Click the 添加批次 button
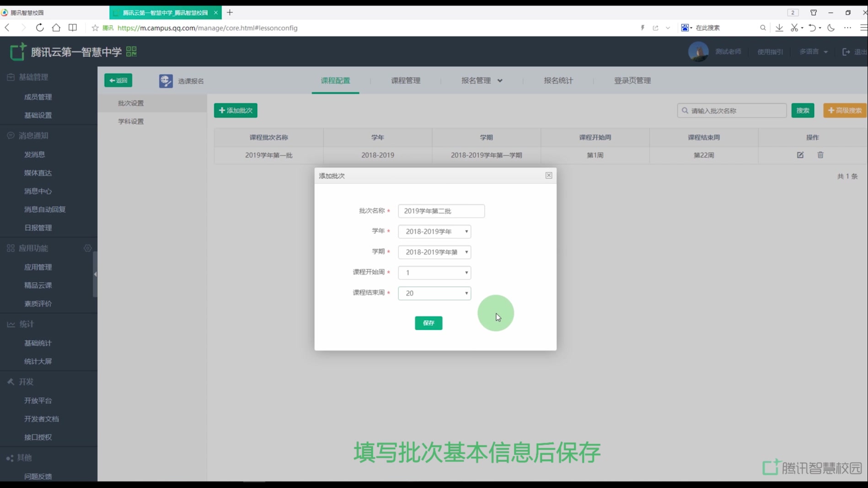 [x=236, y=110]
